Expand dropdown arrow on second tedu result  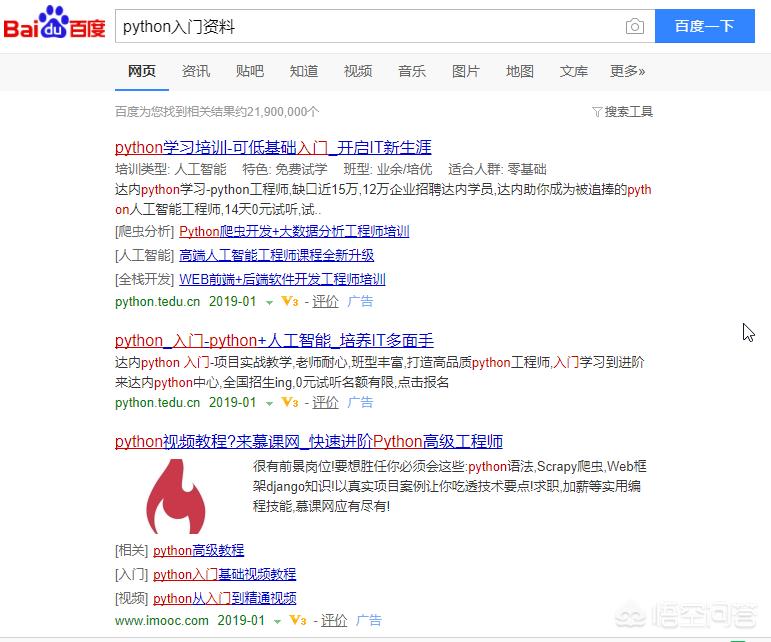coord(269,404)
